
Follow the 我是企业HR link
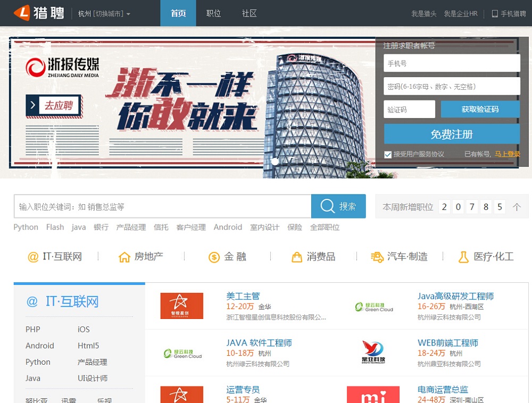[461, 14]
